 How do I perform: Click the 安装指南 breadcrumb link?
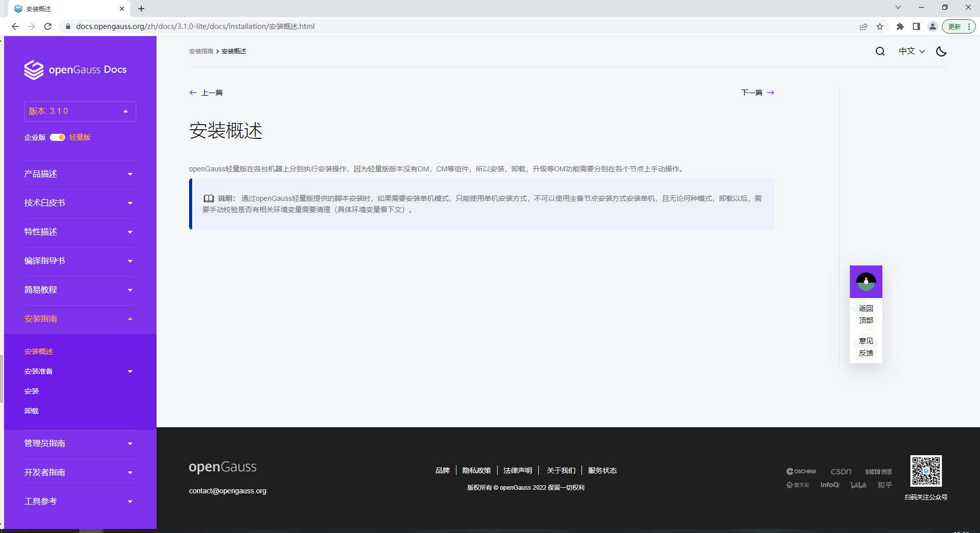point(201,51)
